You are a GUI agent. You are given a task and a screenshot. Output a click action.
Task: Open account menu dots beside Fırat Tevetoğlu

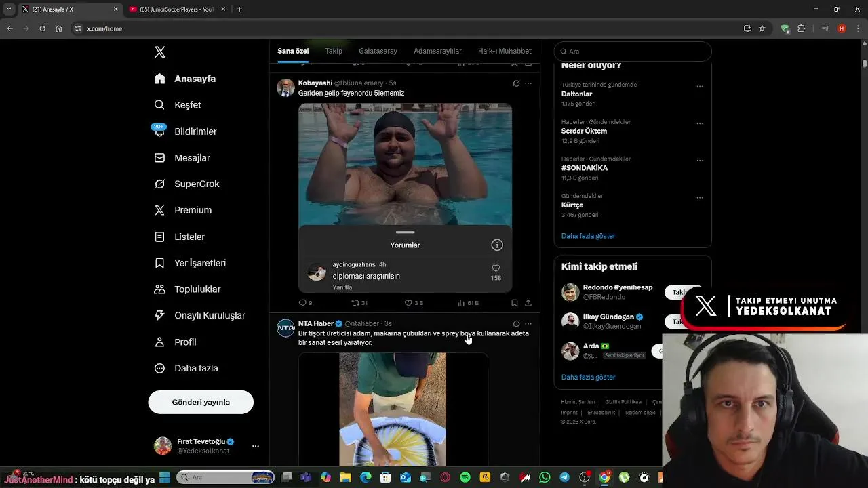coord(256,446)
